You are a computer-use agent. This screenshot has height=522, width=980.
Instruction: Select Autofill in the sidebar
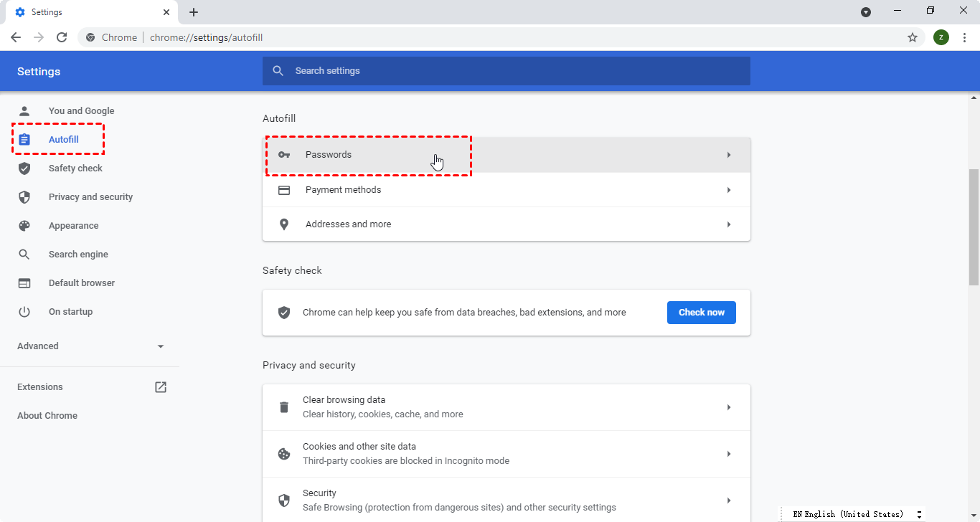pyautogui.click(x=63, y=140)
